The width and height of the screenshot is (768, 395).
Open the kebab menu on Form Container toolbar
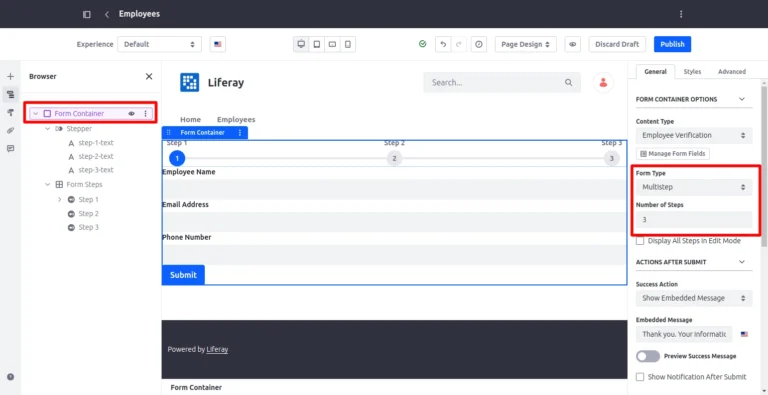click(x=240, y=133)
